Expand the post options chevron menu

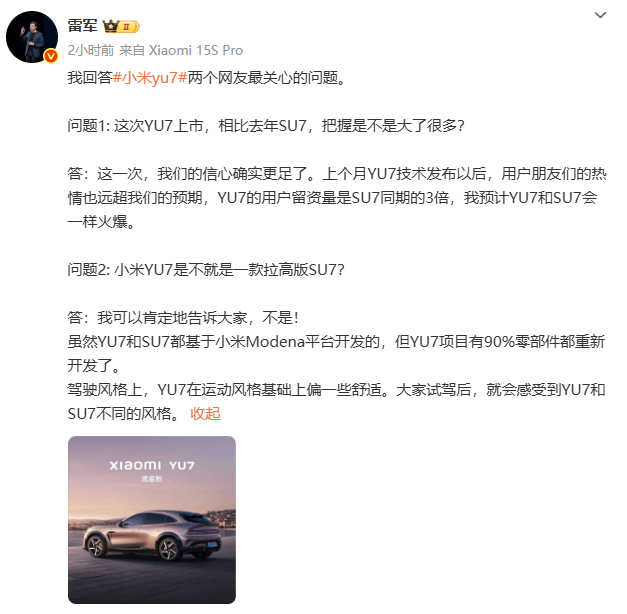click(600, 15)
